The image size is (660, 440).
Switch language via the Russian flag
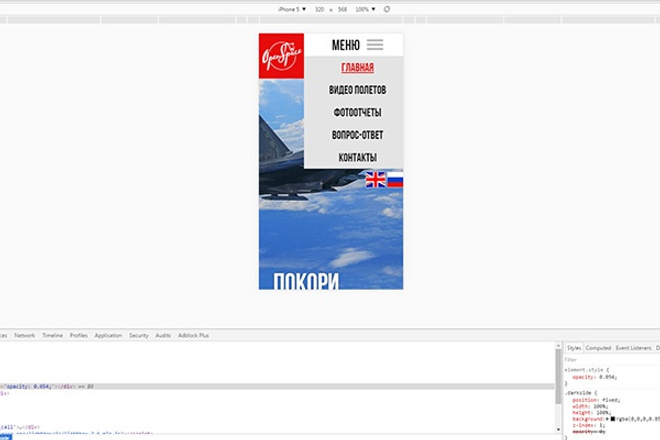click(395, 180)
